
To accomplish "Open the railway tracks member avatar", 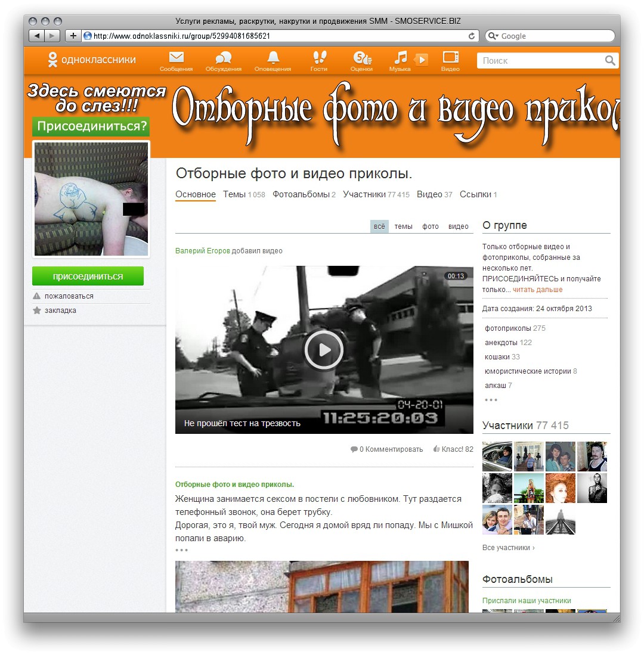I will tap(560, 520).
